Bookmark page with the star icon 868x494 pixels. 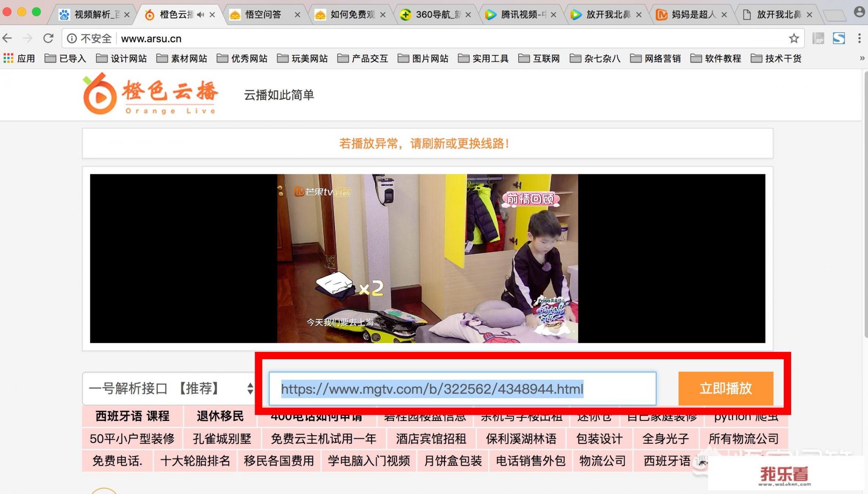coord(794,38)
